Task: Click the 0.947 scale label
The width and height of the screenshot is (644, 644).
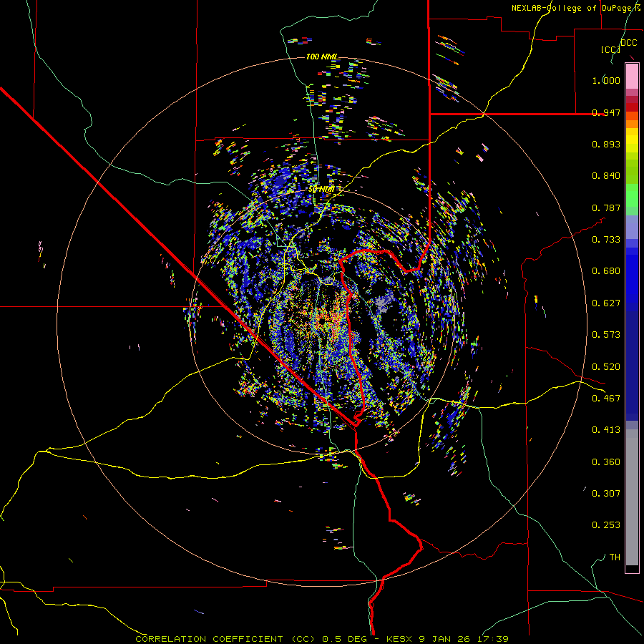Action: click(x=606, y=112)
